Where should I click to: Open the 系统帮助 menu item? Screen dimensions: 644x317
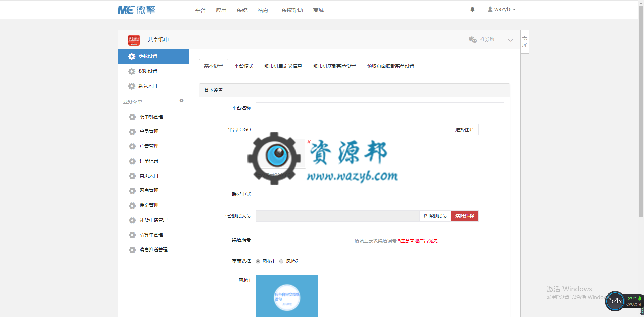[292, 10]
